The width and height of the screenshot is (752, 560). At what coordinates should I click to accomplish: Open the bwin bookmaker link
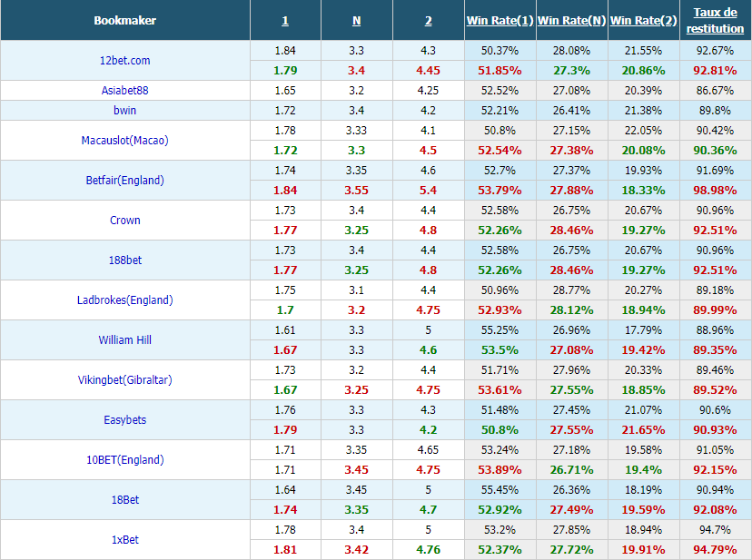click(x=124, y=110)
